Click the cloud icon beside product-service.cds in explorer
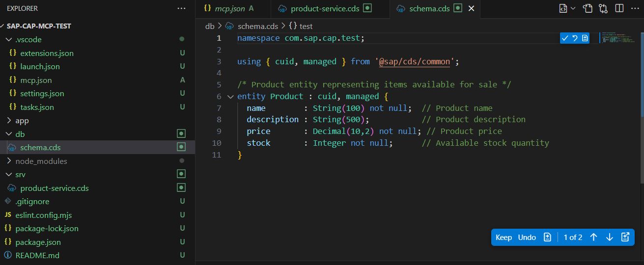The height and width of the screenshot is (265, 644). pyautogui.click(x=12, y=188)
